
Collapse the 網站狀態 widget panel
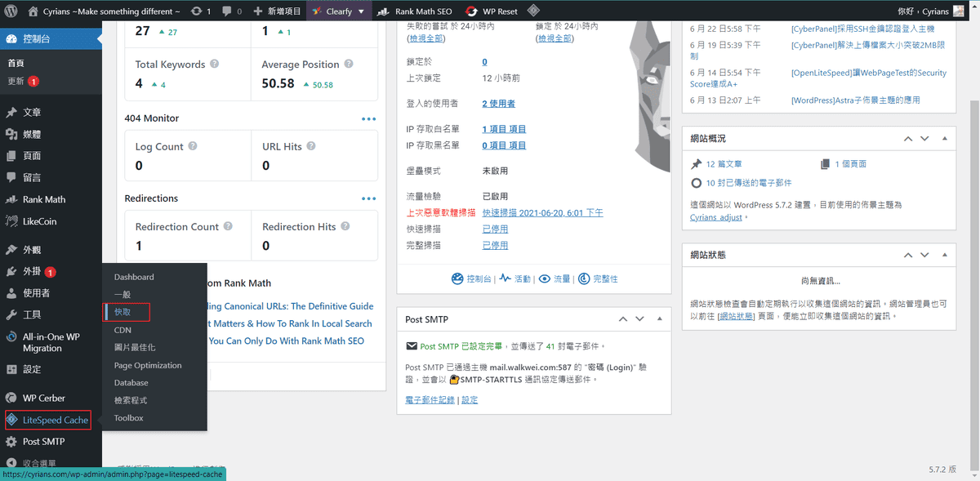[x=943, y=255]
